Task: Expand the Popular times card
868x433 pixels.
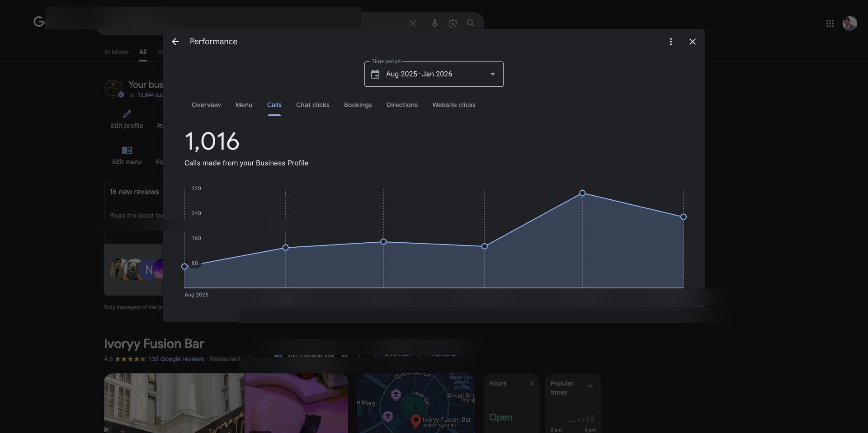Action: (x=573, y=403)
